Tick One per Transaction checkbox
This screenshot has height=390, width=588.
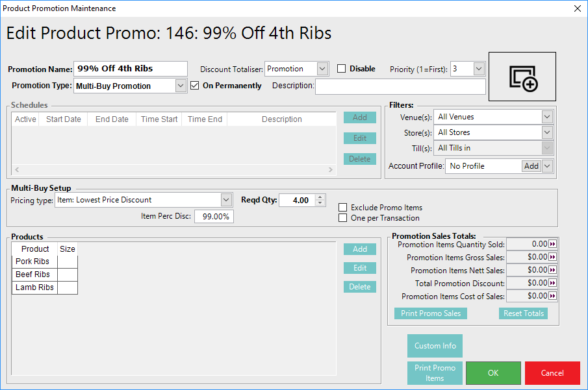(x=342, y=218)
